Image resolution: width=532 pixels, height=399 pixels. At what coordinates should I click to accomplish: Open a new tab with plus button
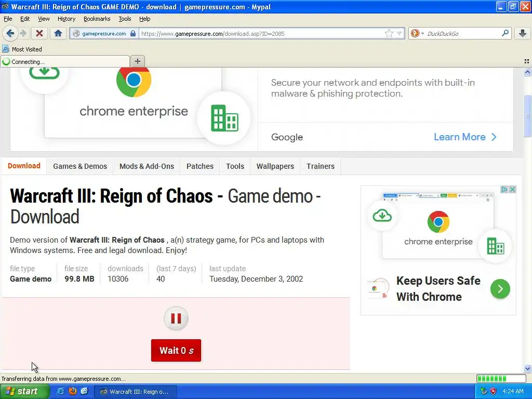[137, 61]
